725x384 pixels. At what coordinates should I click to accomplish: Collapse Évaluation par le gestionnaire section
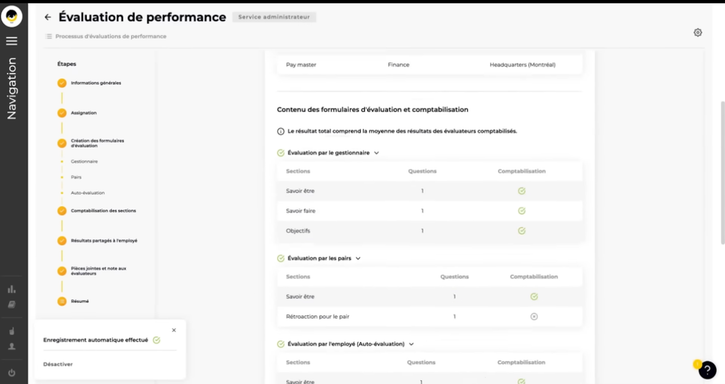pos(376,153)
